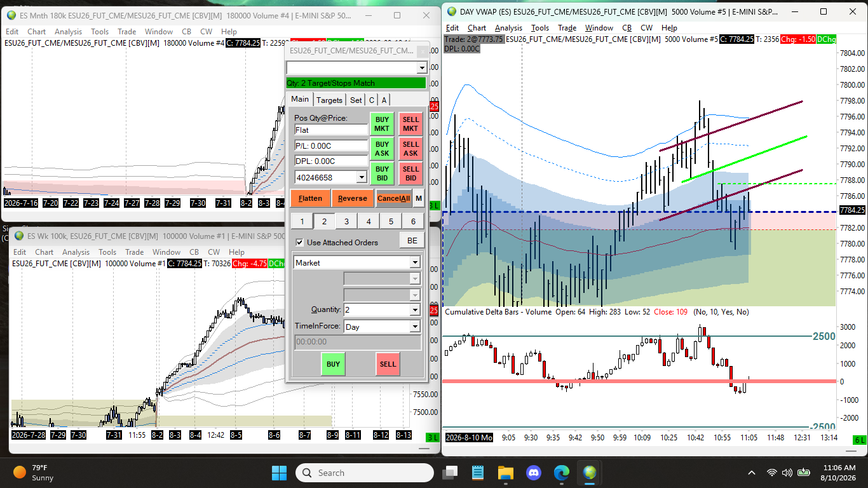Click the Pos Qty@Price field showing Flat
The image size is (868, 488).
click(331, 130)
